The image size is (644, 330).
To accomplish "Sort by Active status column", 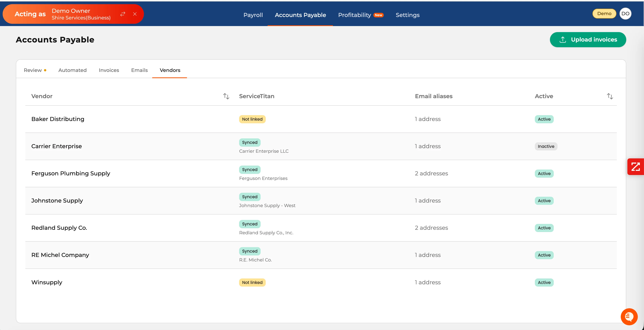I will pos(610,96).
